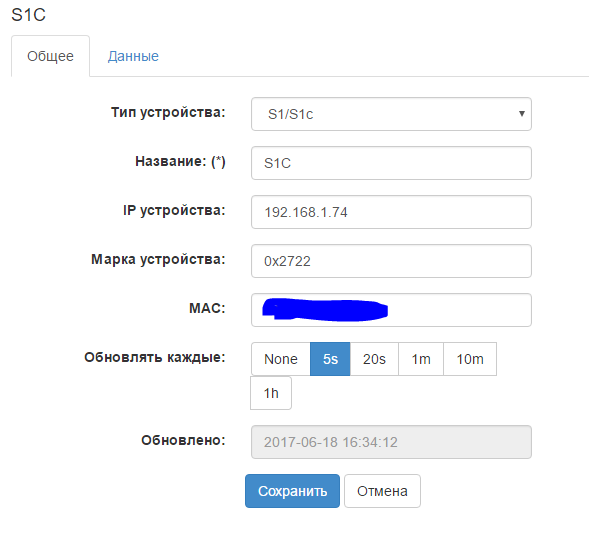589x542 pixels.
Task: Click the Тип устройства label
Action: click(168, 112)
